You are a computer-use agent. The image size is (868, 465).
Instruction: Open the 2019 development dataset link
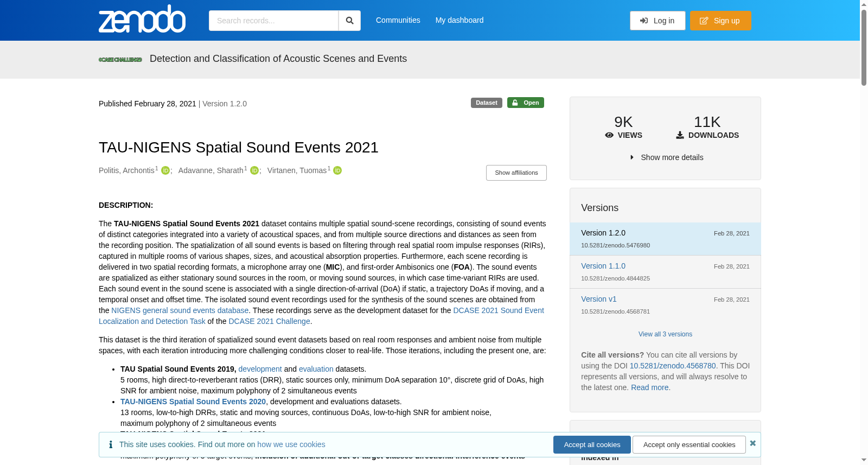260,369
